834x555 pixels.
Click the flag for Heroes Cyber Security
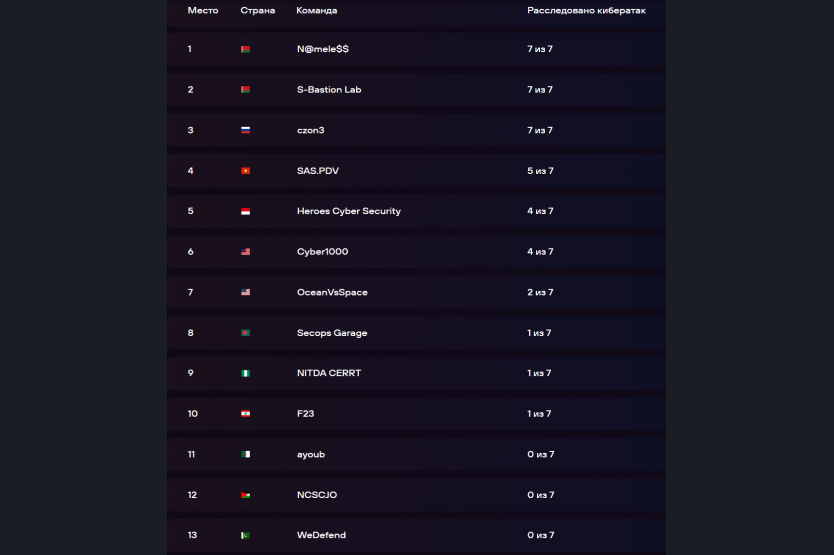coord(245,211)
